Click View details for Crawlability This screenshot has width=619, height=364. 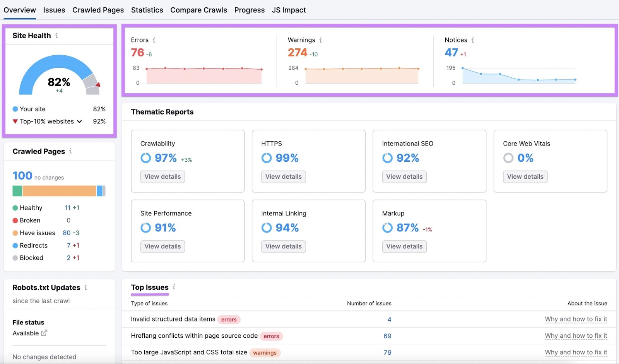pos(162,176)
